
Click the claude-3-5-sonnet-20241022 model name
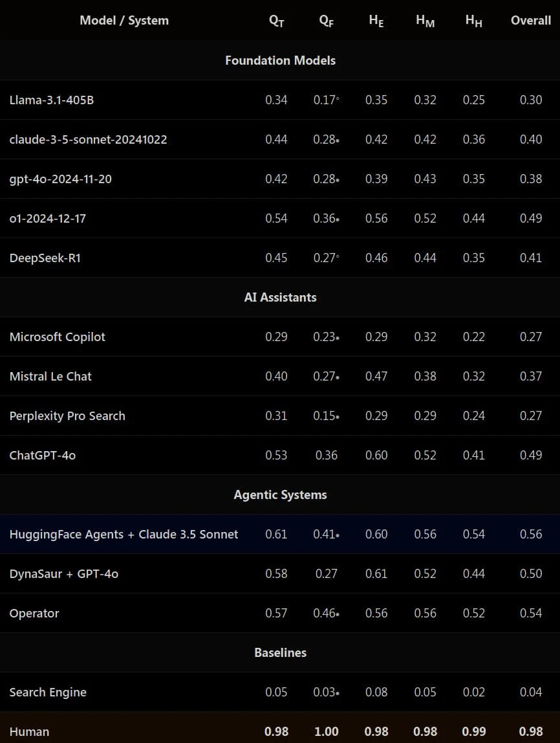[88, 139]
